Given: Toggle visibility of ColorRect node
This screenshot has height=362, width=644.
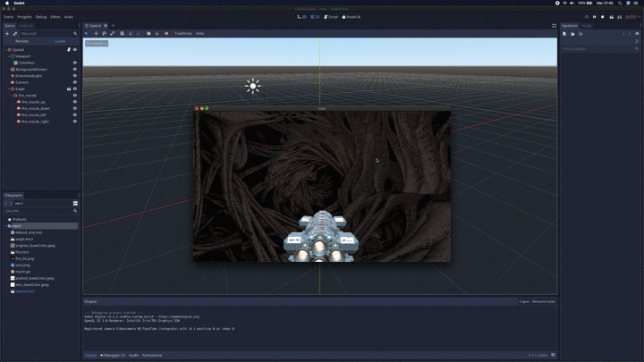Looking at the screenshot, I should tap(75, 63).
